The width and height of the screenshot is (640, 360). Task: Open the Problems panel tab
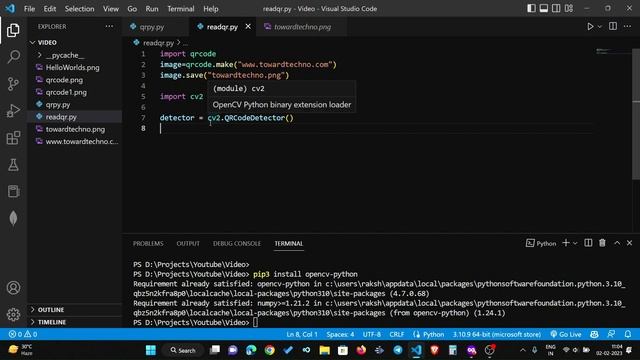click(148, 243)
